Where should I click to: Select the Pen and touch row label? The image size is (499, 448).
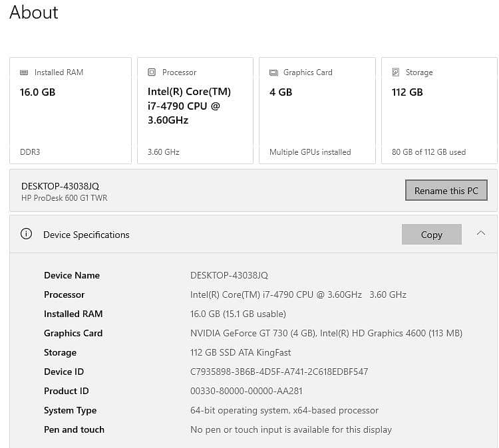[74, 429]
